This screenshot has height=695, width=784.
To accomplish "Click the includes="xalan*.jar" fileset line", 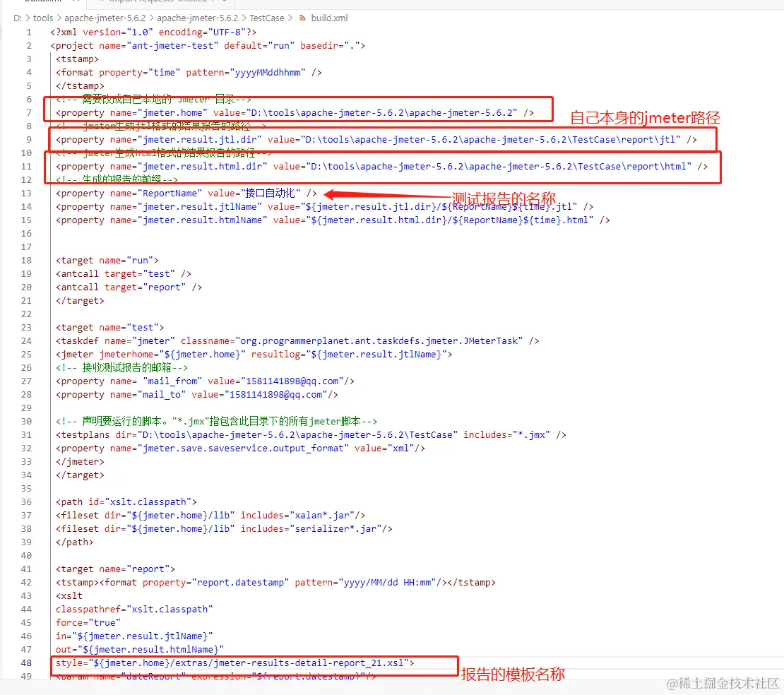I will pos(210,516).
